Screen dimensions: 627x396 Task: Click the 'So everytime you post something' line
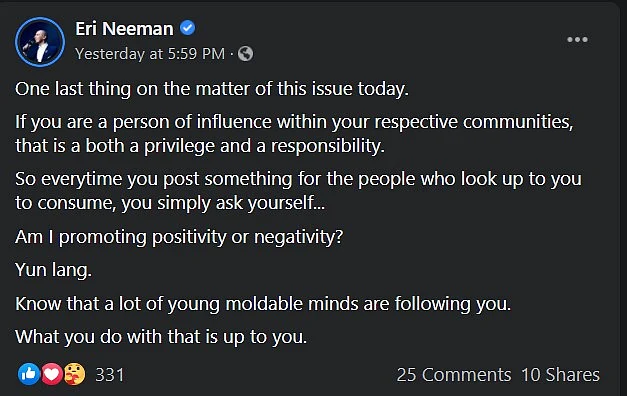pyautogui.click(x=298, y=179)
